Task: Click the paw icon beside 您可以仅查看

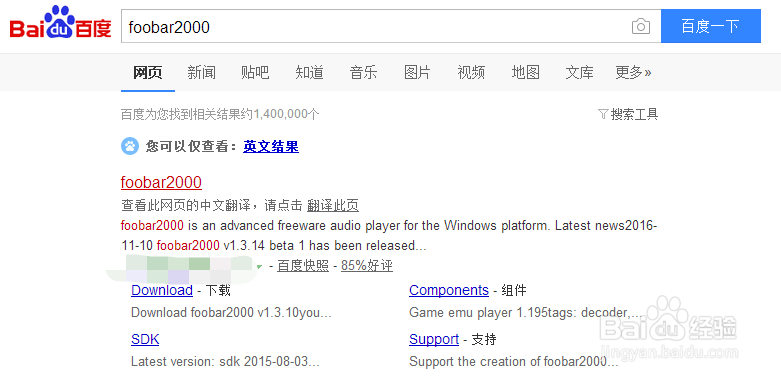Action: (130, 146)
